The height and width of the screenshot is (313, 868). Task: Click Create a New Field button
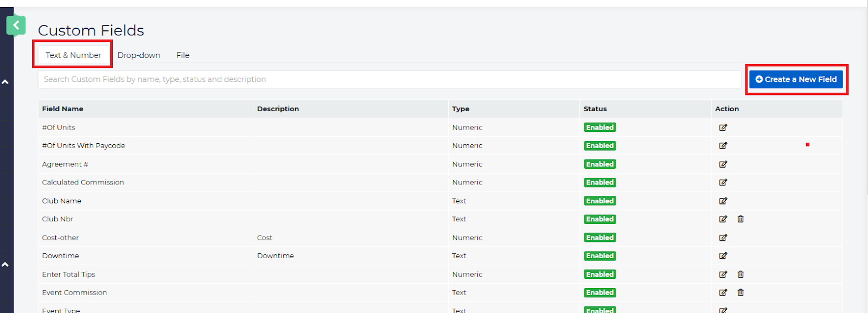(796, 79)
